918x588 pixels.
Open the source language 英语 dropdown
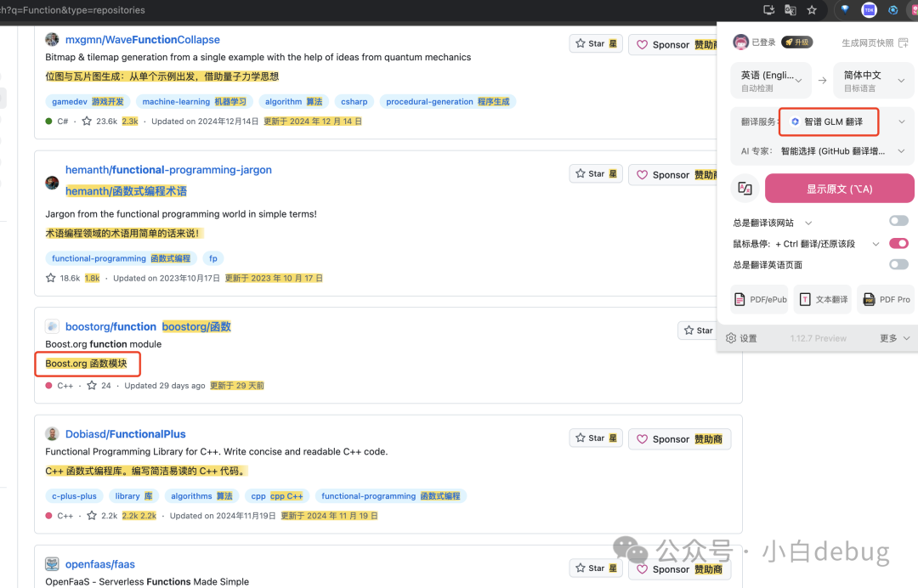coord(771,80)
